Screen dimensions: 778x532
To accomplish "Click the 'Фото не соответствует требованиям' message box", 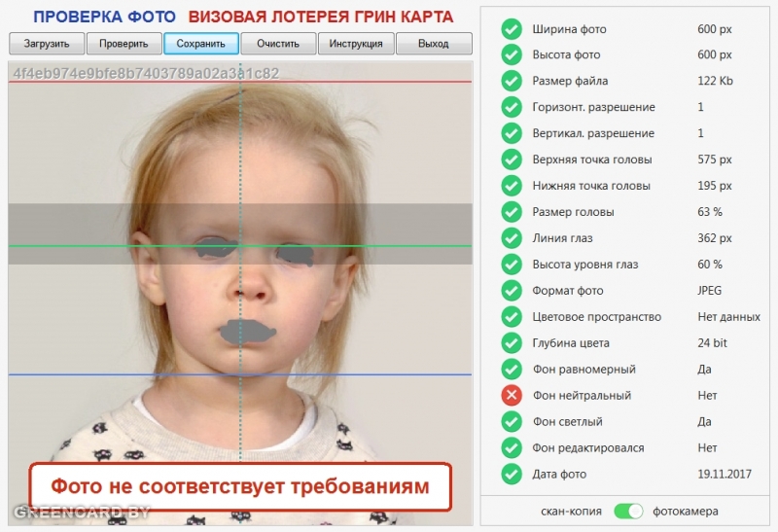I will (x=240, y=487).
